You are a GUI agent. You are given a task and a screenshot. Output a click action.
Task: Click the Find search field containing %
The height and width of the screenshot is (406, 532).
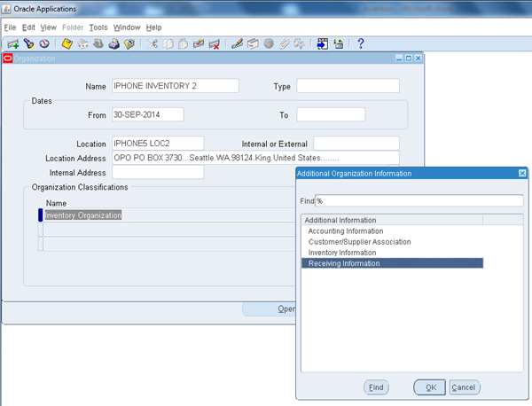click(419, 200)
